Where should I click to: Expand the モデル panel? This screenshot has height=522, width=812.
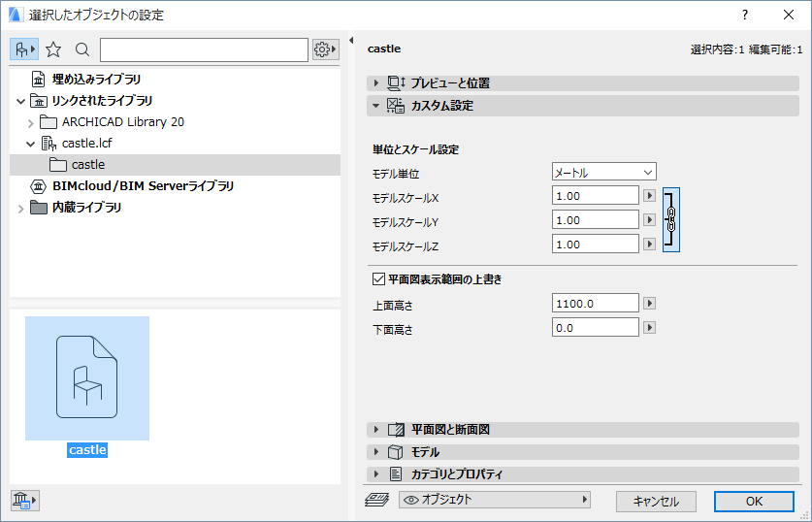coord(376,451)
